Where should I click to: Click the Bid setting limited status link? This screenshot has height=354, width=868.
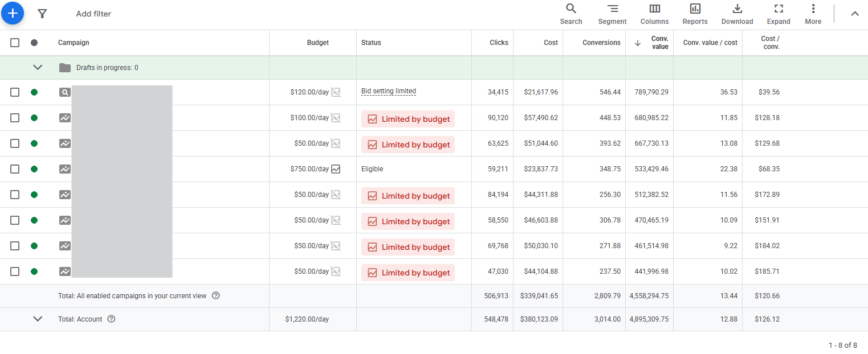coord(389,92)
